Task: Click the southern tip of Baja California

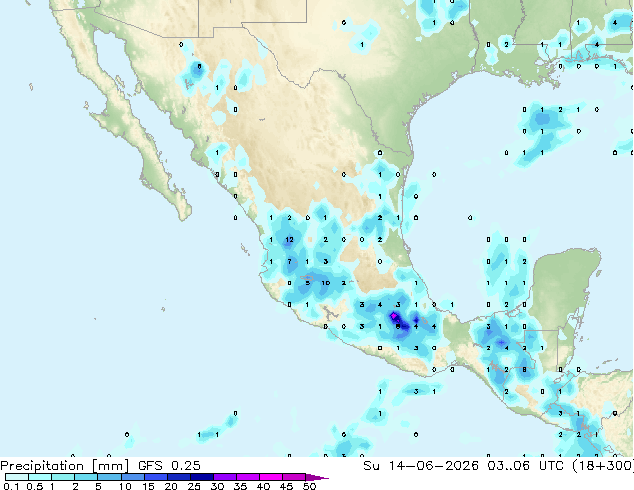Action: point(184,216)
